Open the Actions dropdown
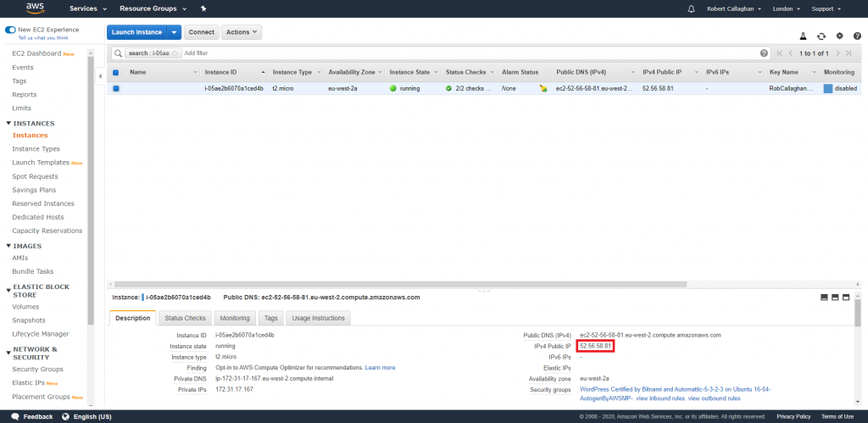868x423 pixels. 242,32
